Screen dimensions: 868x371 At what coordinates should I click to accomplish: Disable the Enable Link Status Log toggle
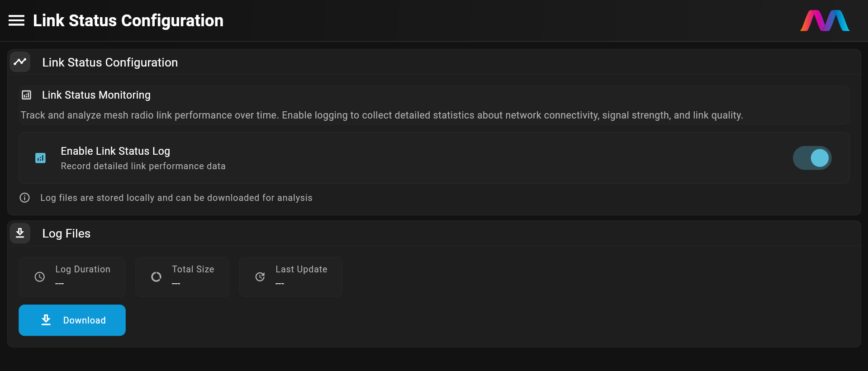[812, 158]
